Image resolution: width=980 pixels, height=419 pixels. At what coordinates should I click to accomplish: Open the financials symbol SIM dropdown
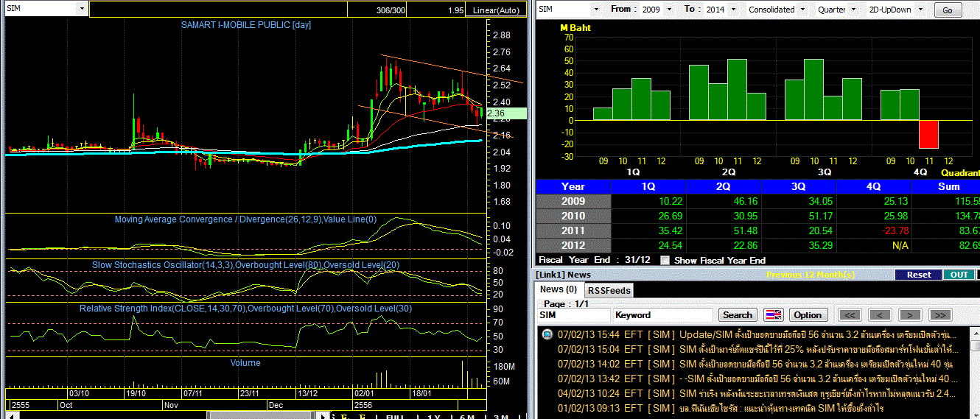pos(595,9)
